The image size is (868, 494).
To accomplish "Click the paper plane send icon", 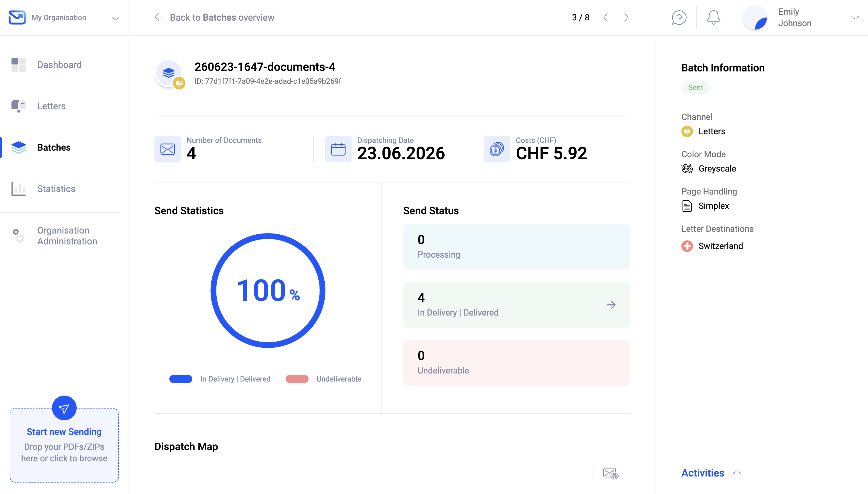I will coord(64,408).
